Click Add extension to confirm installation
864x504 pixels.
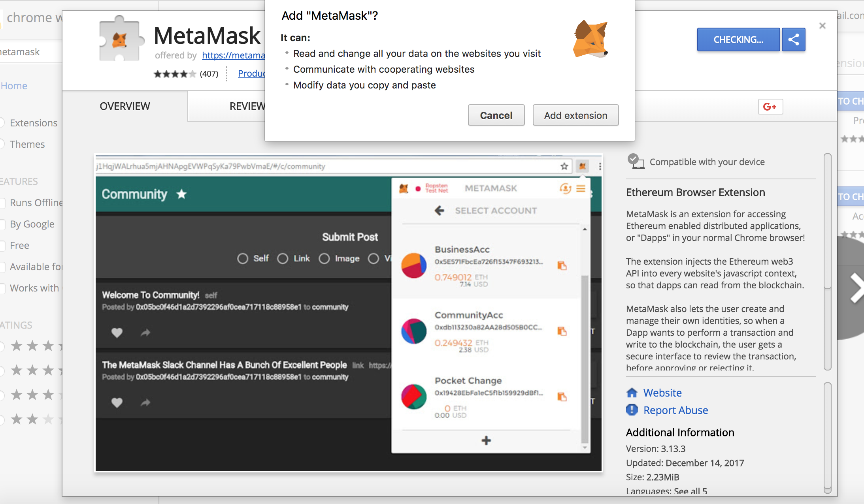[575, 115]
